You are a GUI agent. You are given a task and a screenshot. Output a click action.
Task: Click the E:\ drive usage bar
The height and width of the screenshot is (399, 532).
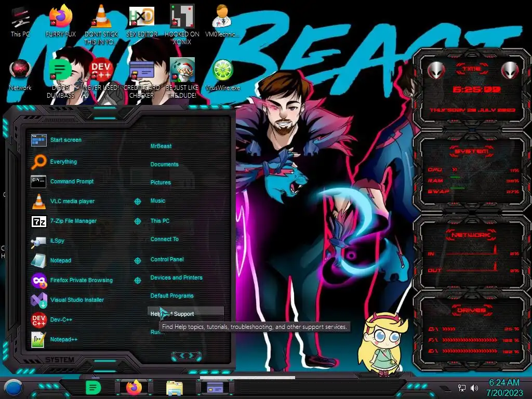pyautogui.click(x=470, y=351)
